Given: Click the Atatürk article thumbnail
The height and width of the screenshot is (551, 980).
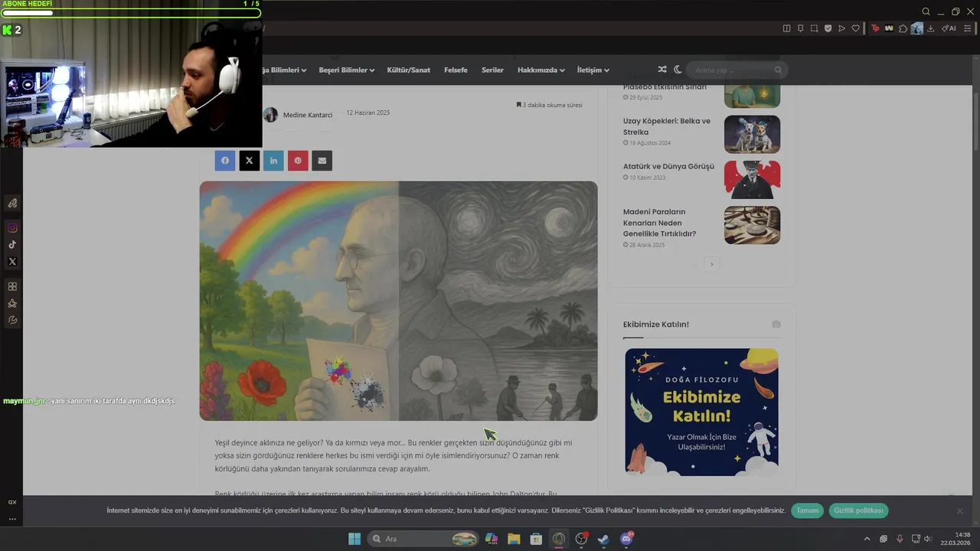Looking at the screenshot, I should [752, 180].
